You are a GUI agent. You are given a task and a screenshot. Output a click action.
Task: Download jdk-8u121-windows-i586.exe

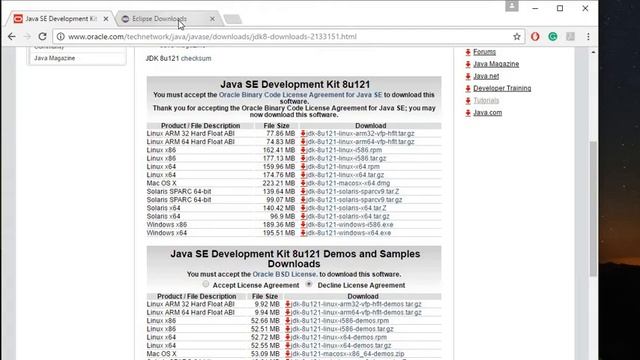point(350,225)
